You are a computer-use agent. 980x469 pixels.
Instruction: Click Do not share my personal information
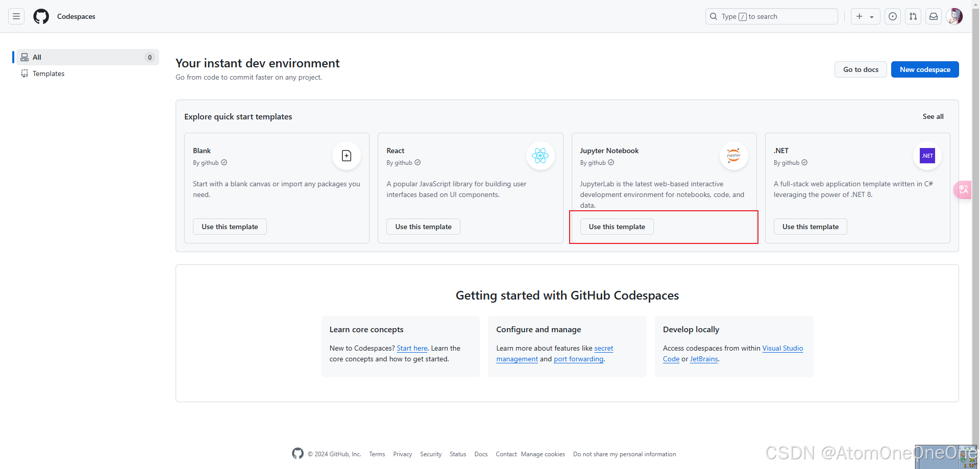pyautogui.click(x=624, y=454)
